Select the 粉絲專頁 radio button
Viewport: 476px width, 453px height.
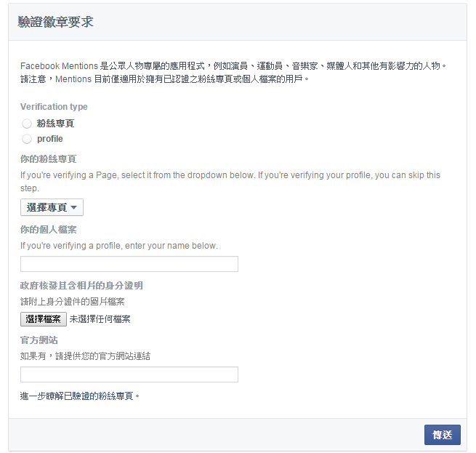coord(27,124)
